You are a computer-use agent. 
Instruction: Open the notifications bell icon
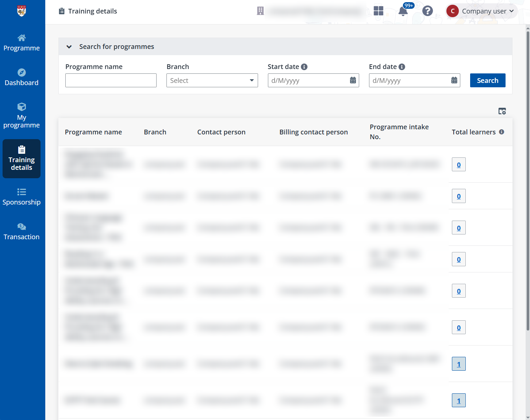[403, 11]
